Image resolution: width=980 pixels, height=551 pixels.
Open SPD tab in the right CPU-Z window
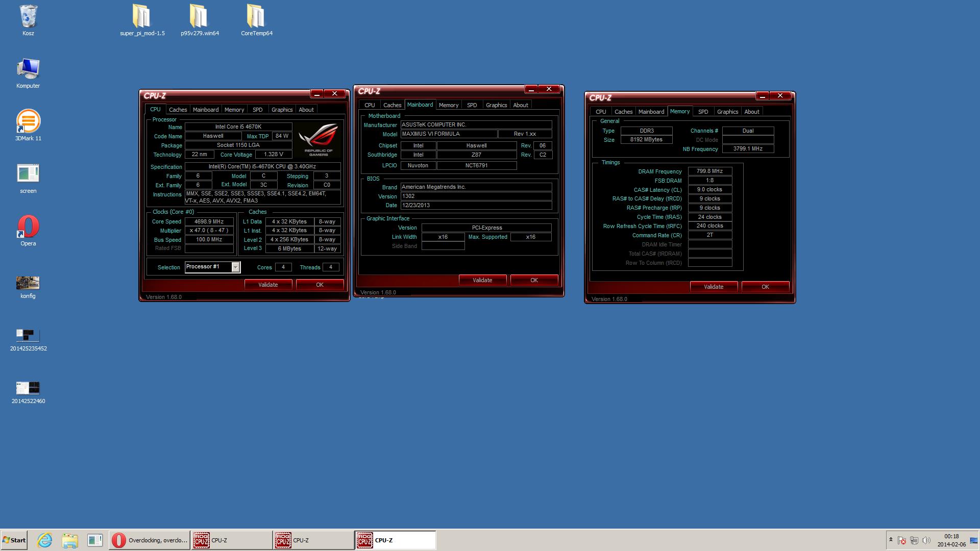tap(703, 112)
